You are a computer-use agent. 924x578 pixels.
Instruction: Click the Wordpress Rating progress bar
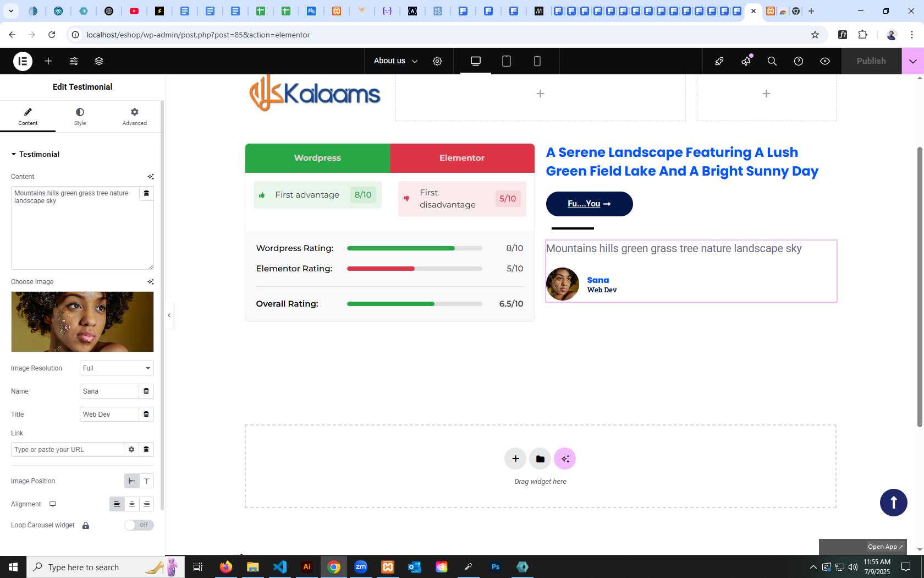click(415, 248)
